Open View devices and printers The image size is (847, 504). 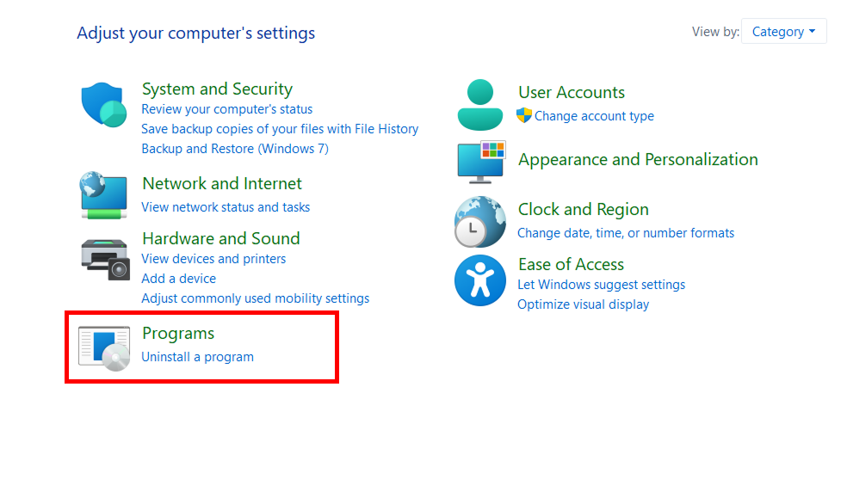[213, 259]
